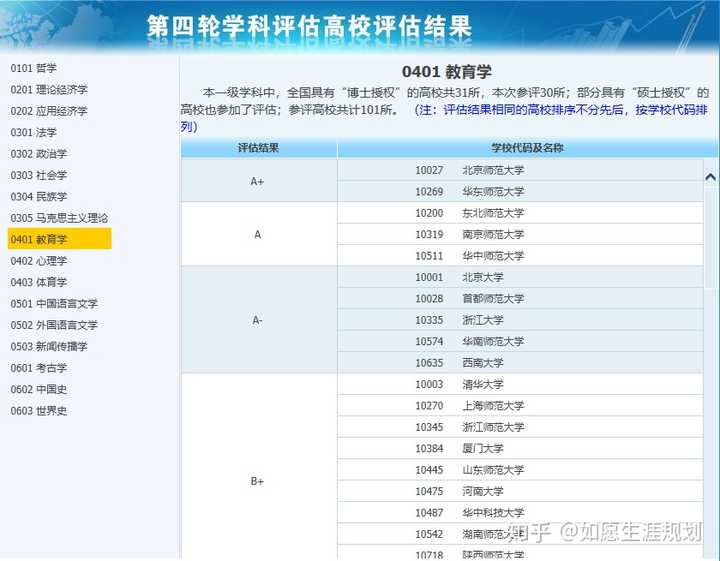Click the 学校代码及名称 column header
Screen dimensions: 720x561
527,148
